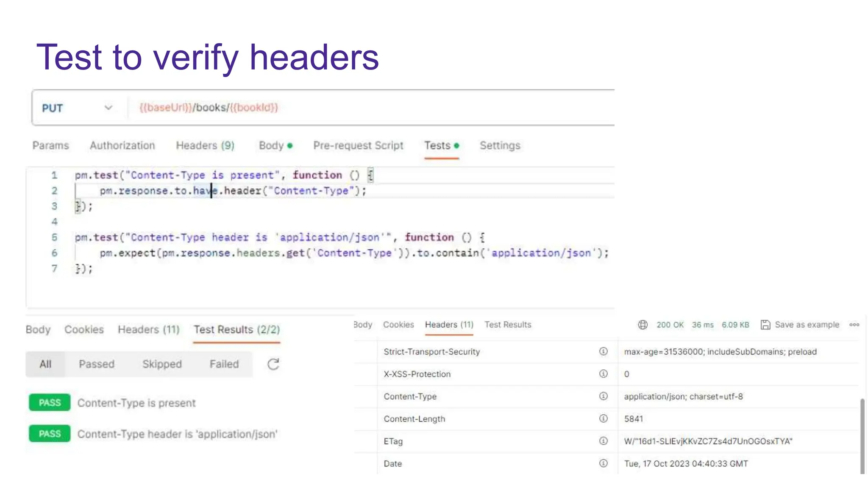This screenshot has width=868, height=488.
Task: Click PASS badge for Content-Type is present
Action: pos(50,402)
